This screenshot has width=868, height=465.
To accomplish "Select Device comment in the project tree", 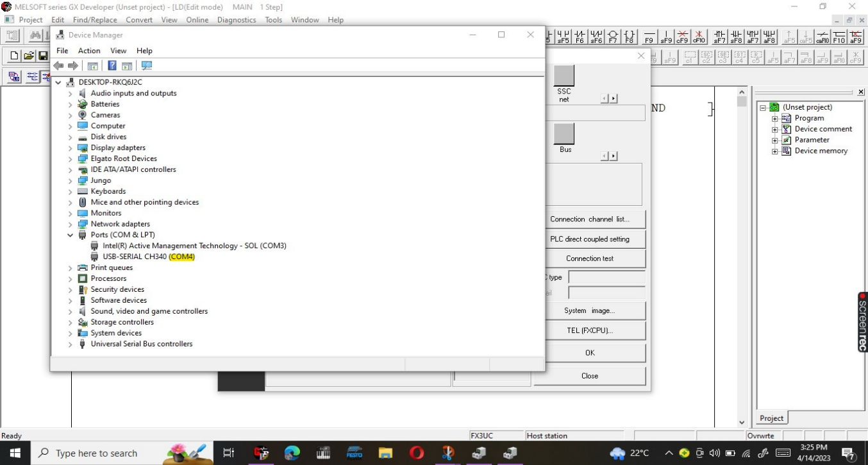I will coord(823,129).
